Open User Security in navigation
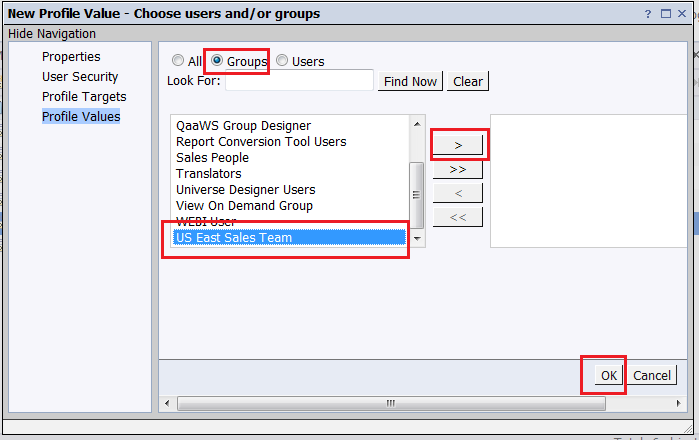 pos(80,77)
